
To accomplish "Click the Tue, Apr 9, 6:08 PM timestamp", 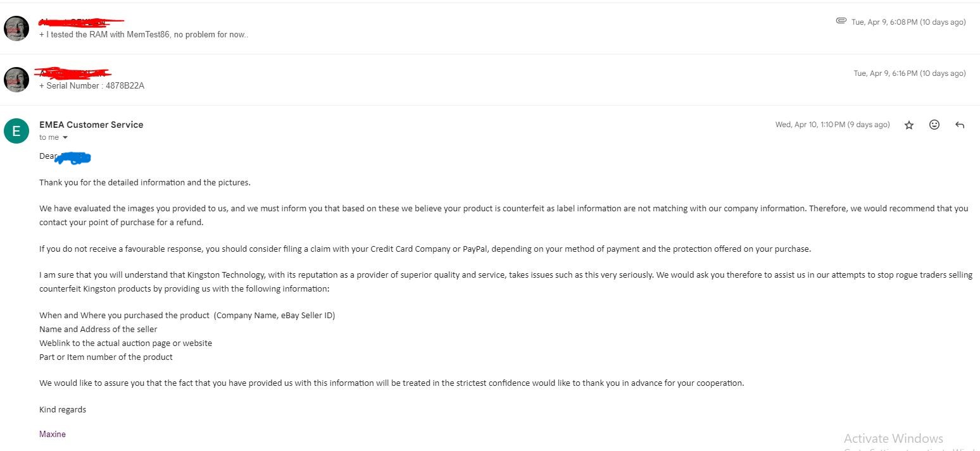I will pyautogui.click(x=908, y=22).
